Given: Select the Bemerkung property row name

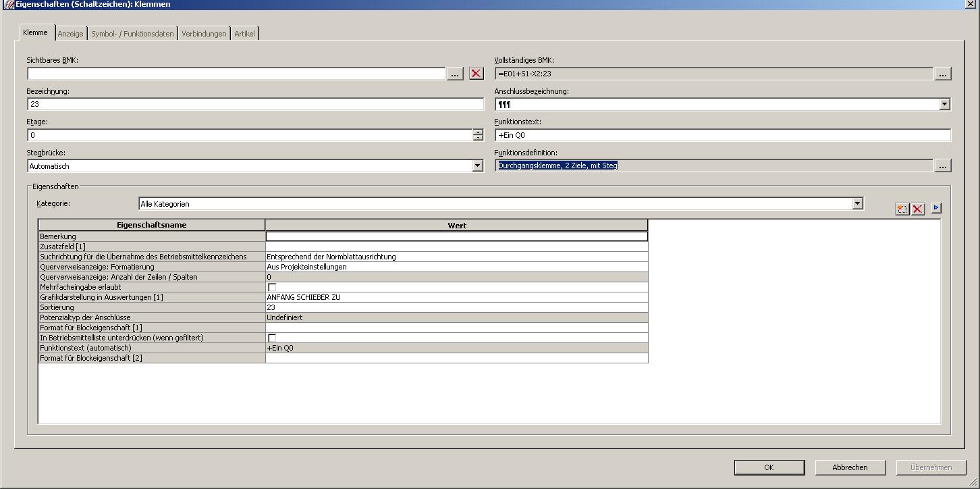Looking at the screenshot, I should coord(152,236).
